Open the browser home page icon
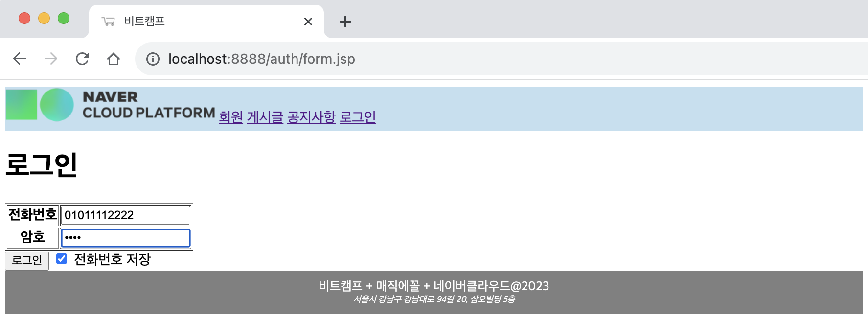This screenshot has height=321, width=868. (x=114, y=59)
